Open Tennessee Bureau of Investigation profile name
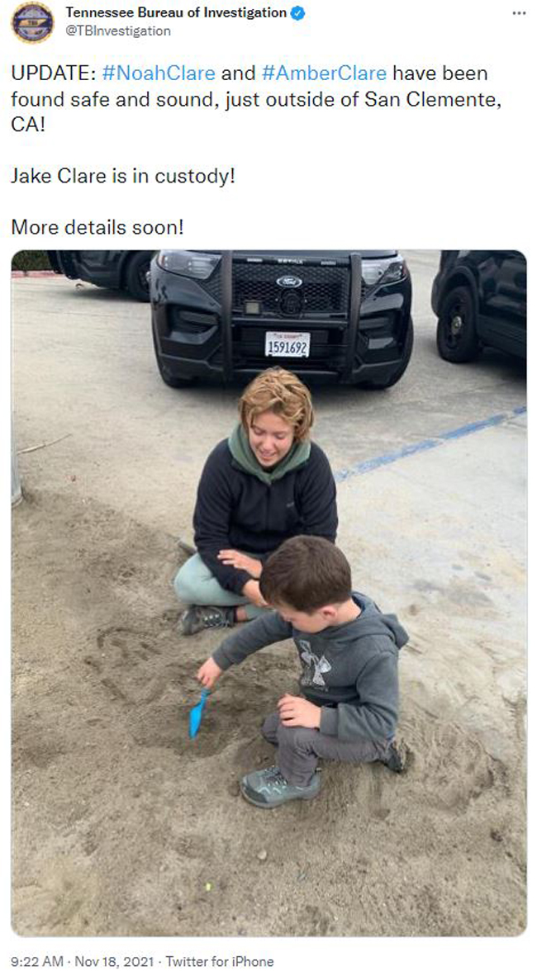 pyautogui.click(x=176, y=12)
